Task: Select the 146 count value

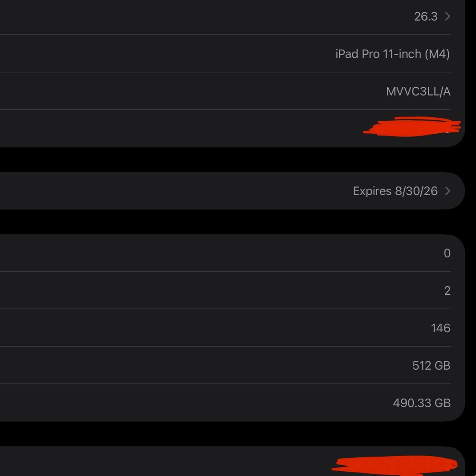Action: click(x=440, y=328)
